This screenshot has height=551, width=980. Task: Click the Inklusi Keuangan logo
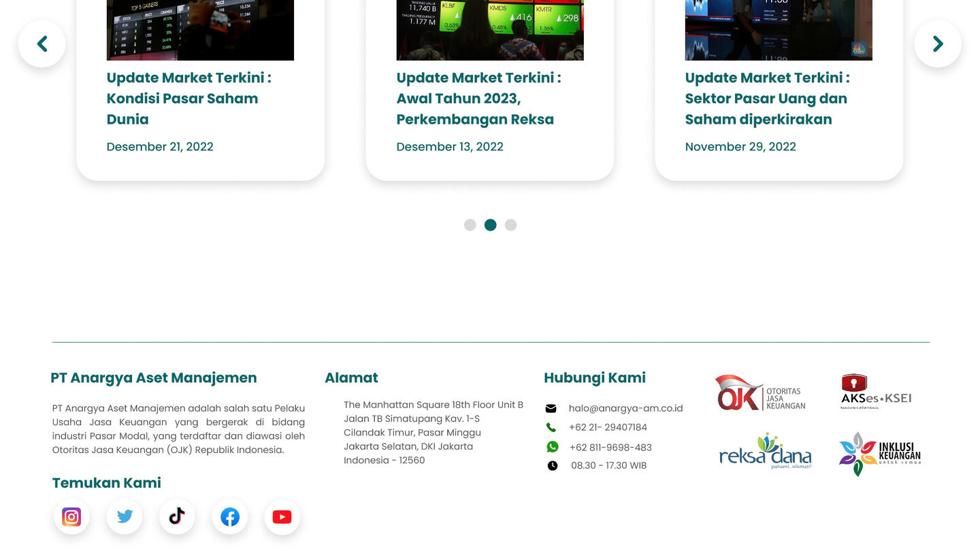pyautogui.click(x=879, y=454)
